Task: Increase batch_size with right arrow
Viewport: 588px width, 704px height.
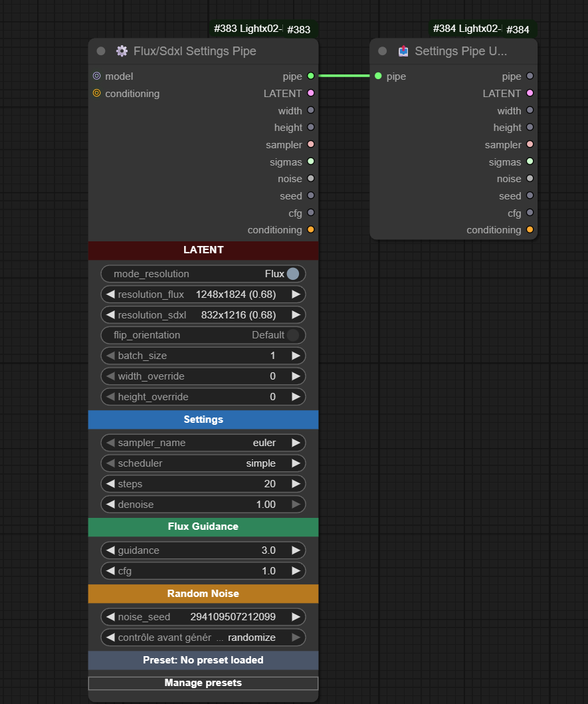Action: point(296,356)
